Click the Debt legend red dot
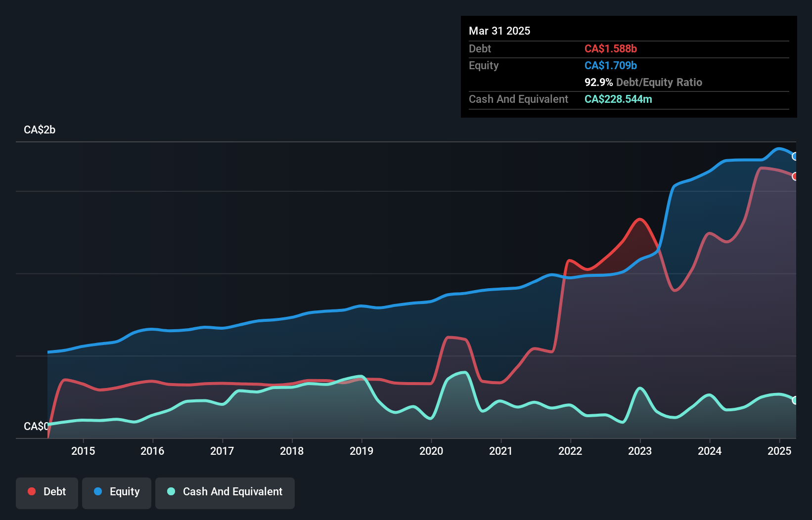Image resolution: width=812 pixels, height=520 pixels. [x=32, y=491]
